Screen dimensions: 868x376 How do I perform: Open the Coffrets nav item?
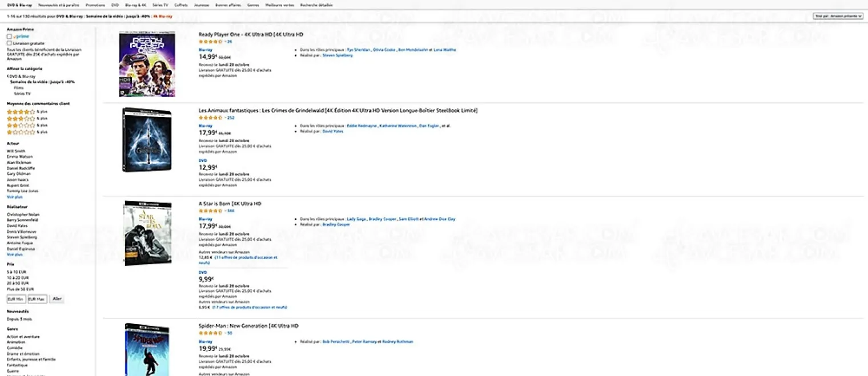[x=181, y=5]
